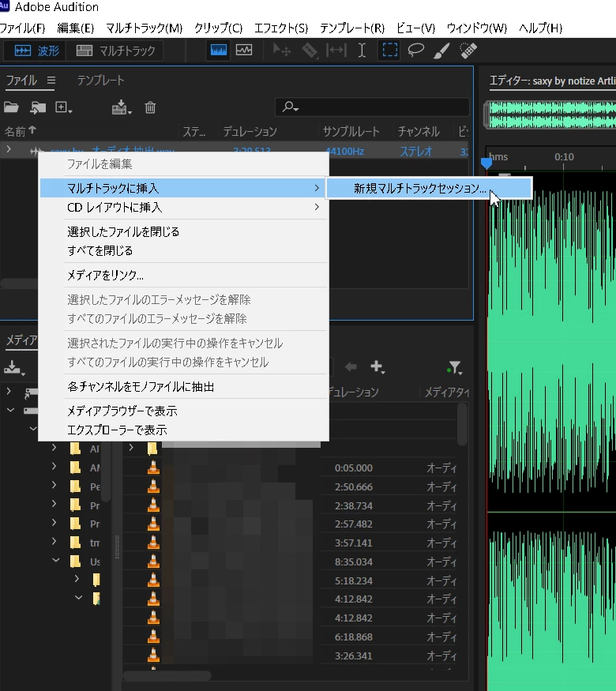Select 新規マルチトラックセッション... submenu item
The image size is (616, 691).
428,188
